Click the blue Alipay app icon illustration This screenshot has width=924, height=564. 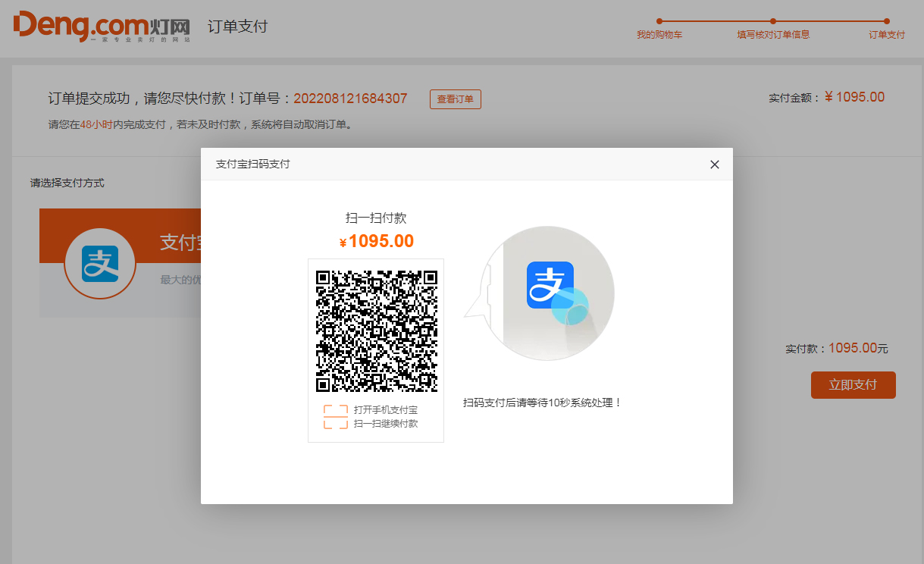pos(550,285)
